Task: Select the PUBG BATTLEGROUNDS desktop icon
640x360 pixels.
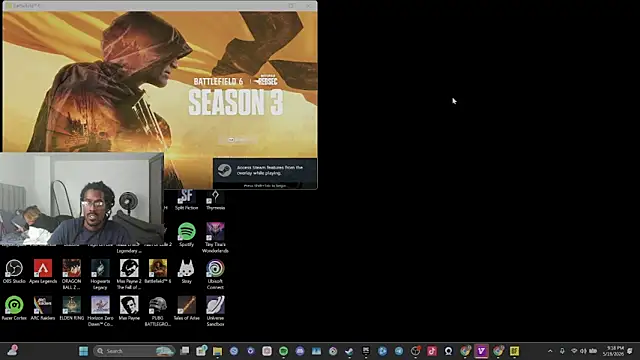Action: 158,311
